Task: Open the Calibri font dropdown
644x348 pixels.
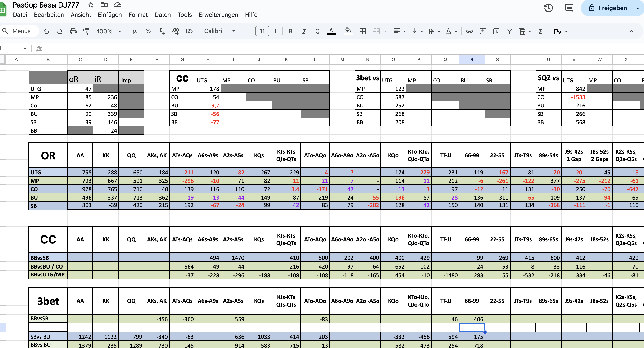Action: [220, 31]
